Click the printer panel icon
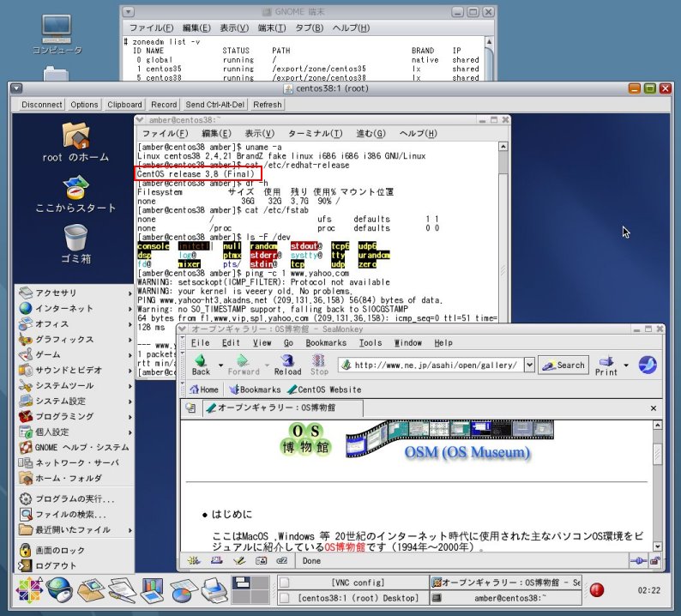 click(214, 590)
